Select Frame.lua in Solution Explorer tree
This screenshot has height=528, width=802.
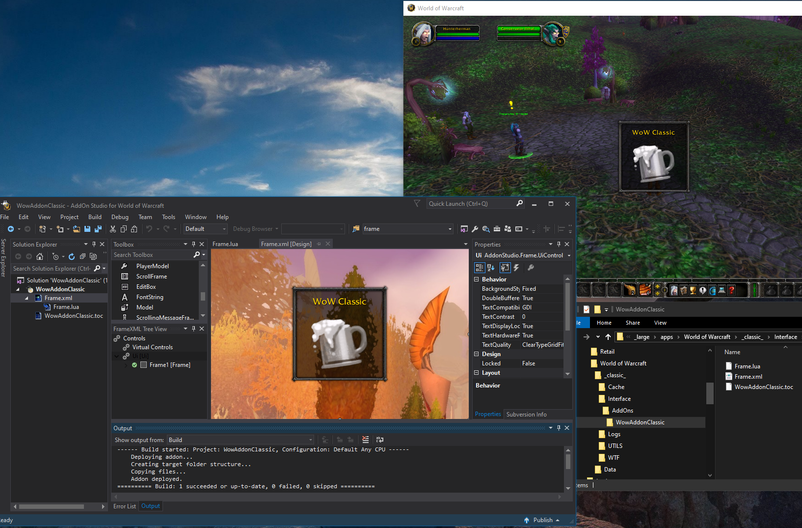pos(65,307)
